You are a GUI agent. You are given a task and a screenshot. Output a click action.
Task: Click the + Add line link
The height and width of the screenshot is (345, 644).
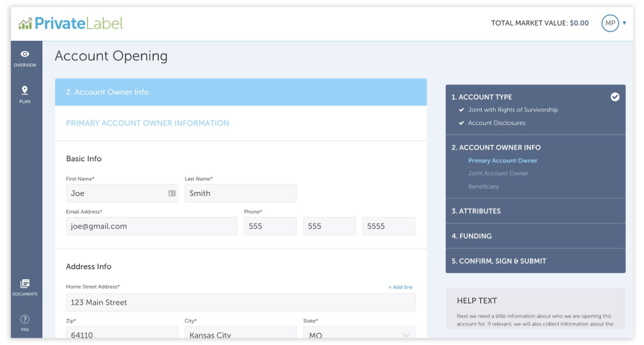click(400, 287)
